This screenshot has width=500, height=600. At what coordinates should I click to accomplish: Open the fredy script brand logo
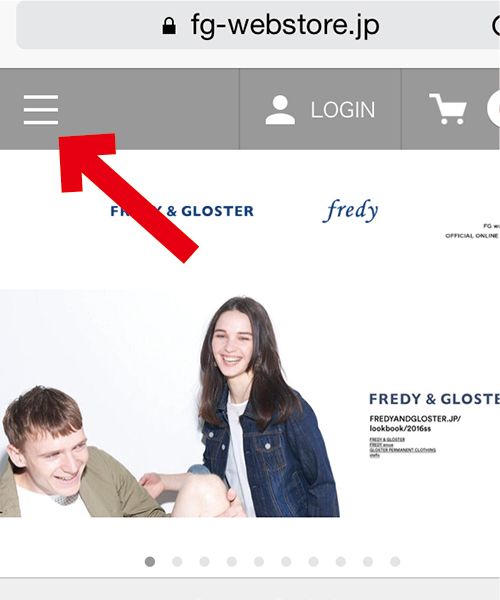[350, 210]
